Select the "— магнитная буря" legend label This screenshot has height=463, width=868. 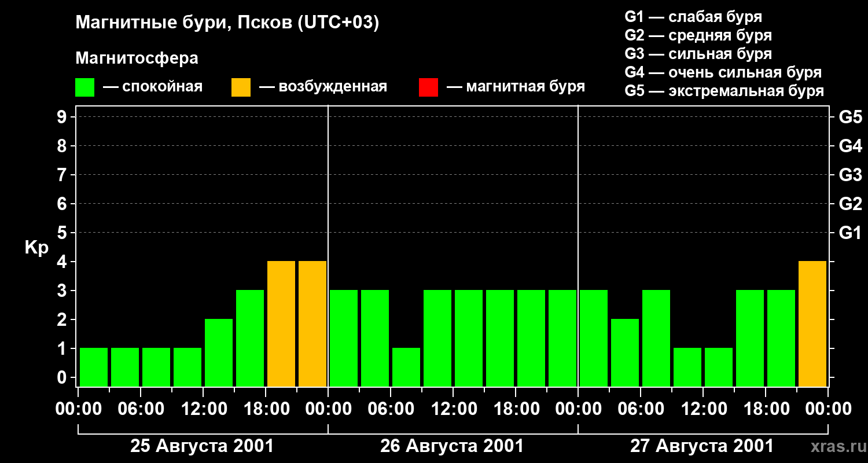point(516,87)
